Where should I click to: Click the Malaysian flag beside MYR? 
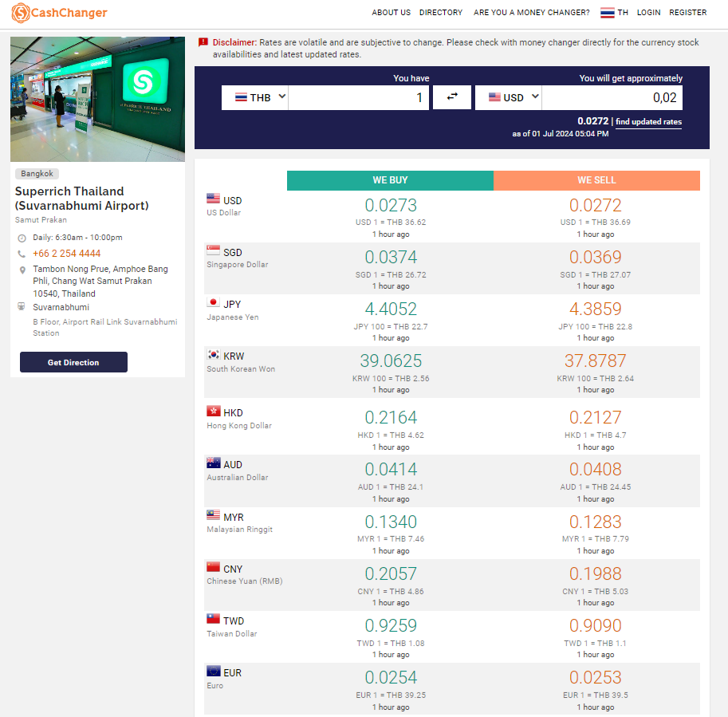213,516
